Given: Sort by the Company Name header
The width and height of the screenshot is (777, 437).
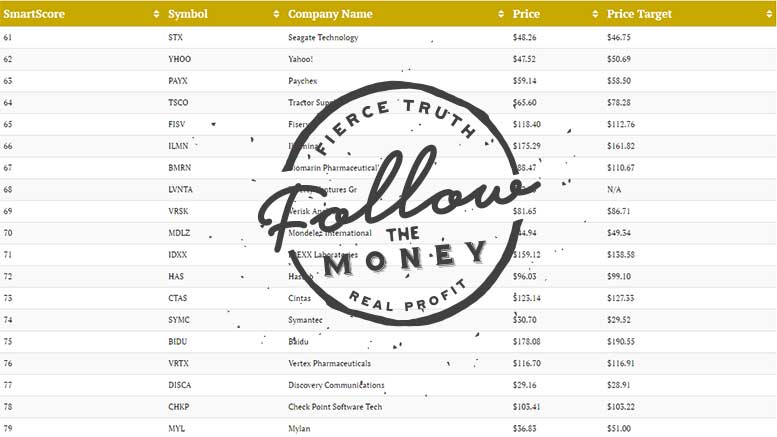Looking at the screenshot, I should (x=330, y=14).
